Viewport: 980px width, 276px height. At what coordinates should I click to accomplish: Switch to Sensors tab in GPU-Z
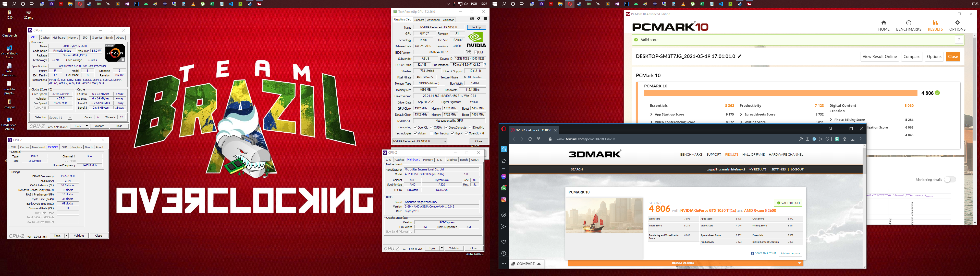click(x=419, y=20)
